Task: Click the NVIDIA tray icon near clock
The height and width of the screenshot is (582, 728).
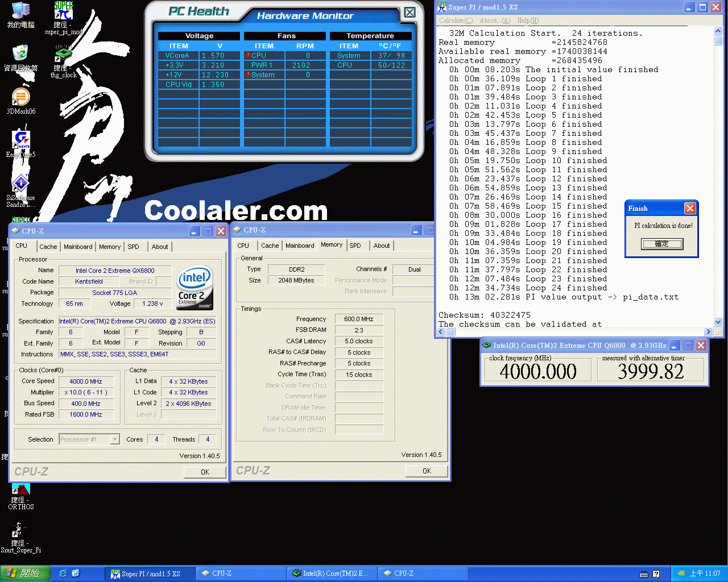Action: 681,573
